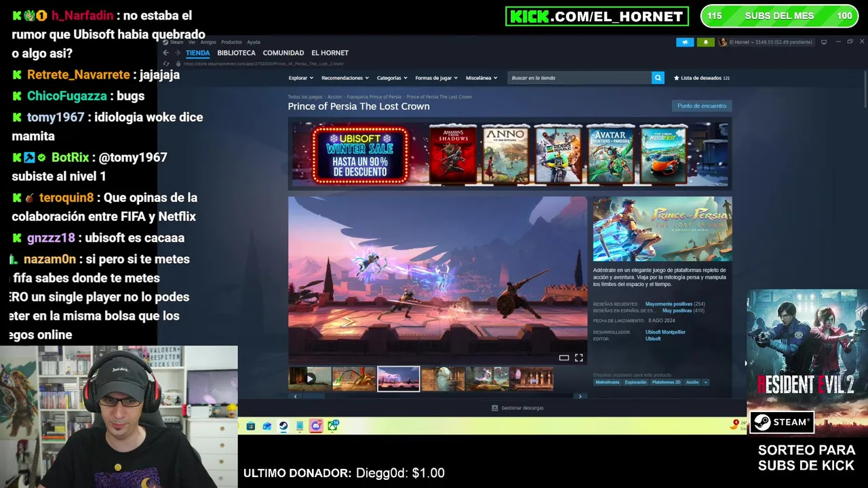Open the Ubisoft publisher link
Viewport: 868px width, 488px height.
click(653, 338)
